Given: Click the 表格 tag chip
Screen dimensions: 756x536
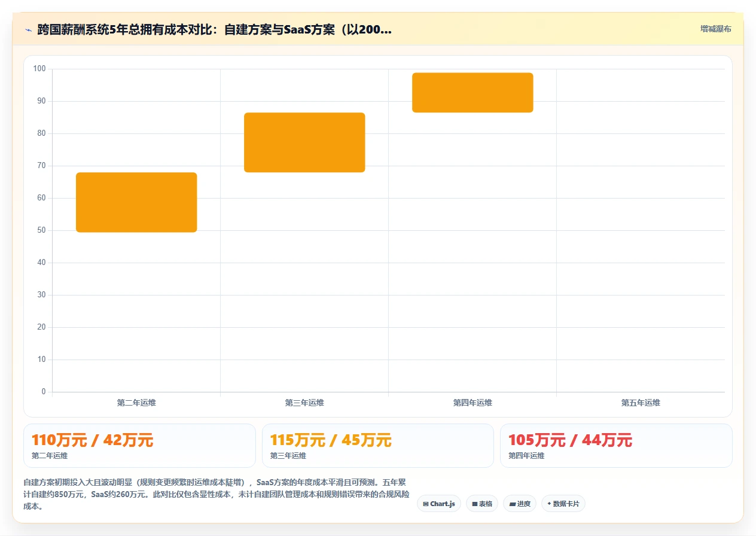Looking at the screenshot, I should click(x=482, y=504).
